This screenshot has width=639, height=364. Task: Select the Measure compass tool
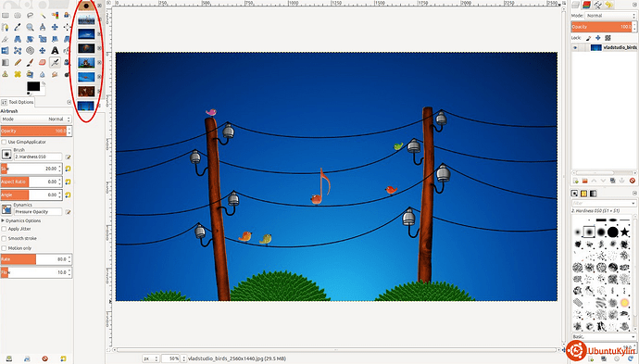point(43,27)
